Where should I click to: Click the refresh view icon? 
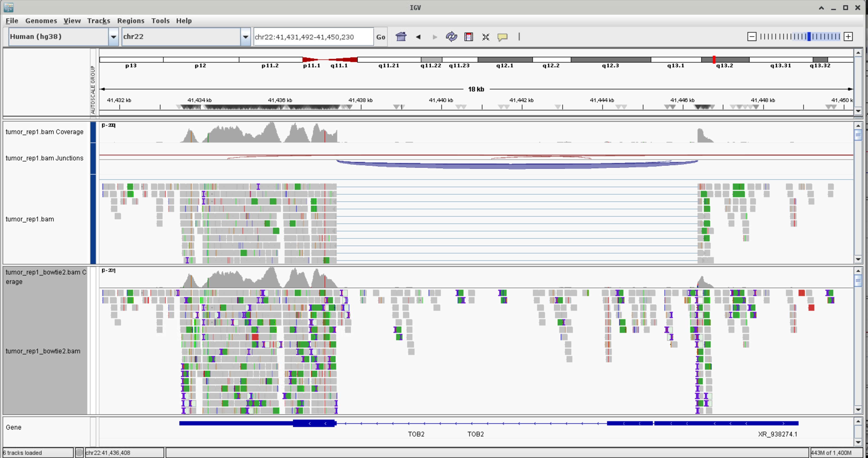click(451, 37)
